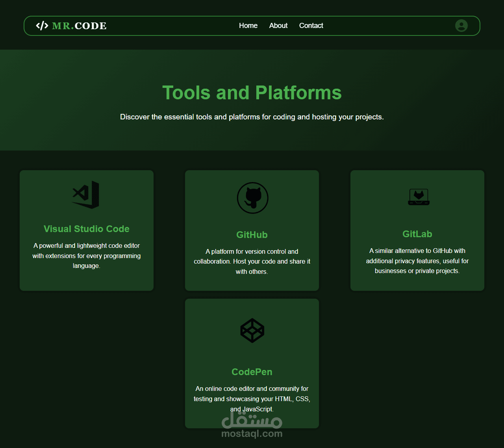Click the GitLab laptop icon

(x=419, y=197)
